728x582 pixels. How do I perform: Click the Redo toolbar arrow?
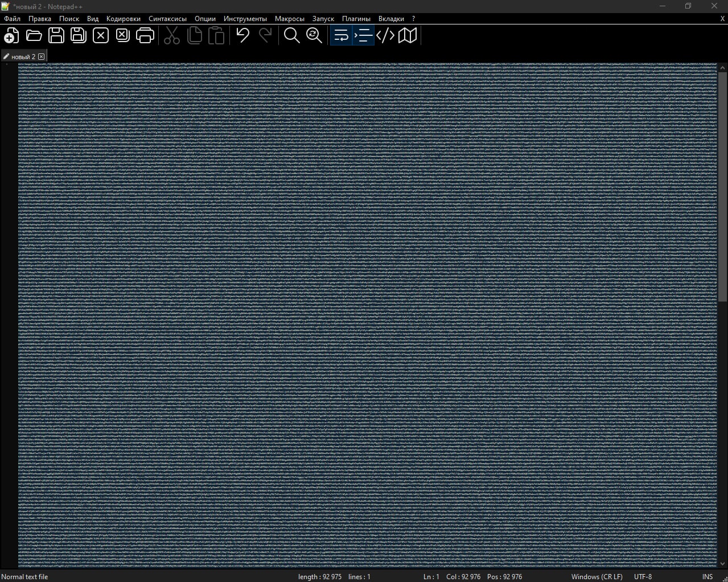tap(265, 36)
